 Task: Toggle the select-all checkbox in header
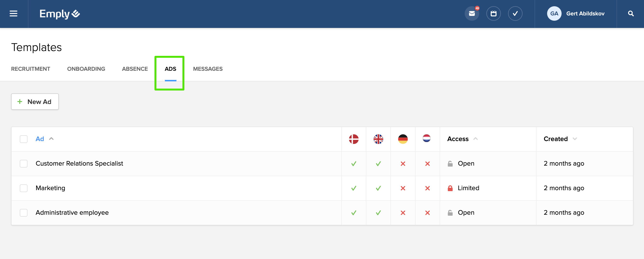coord(24,139)
